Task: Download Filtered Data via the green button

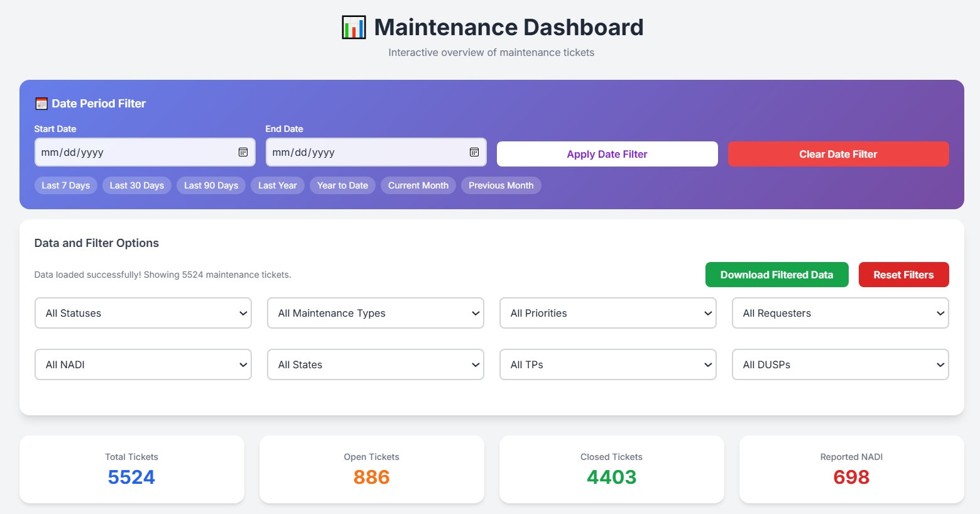Action: 776,275
